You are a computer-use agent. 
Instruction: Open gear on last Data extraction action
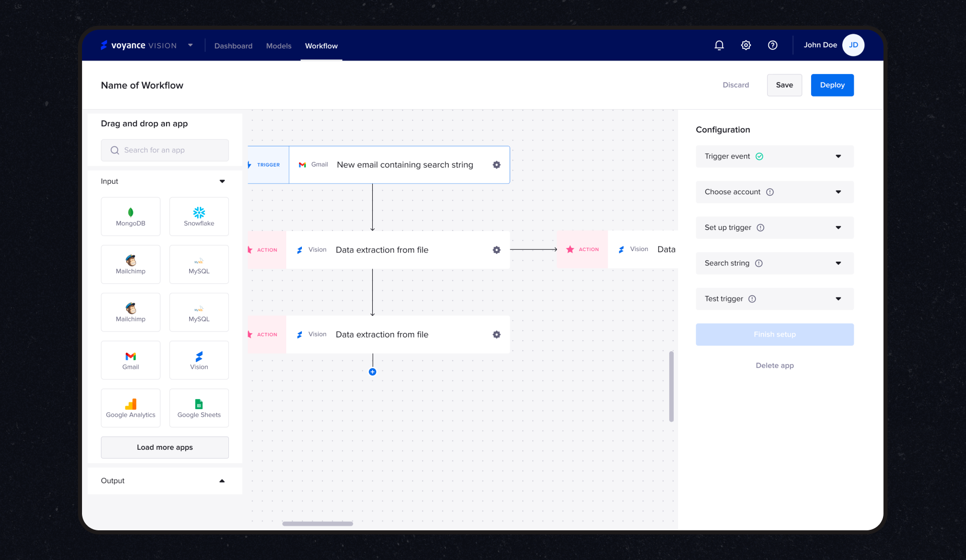(497, 335)
